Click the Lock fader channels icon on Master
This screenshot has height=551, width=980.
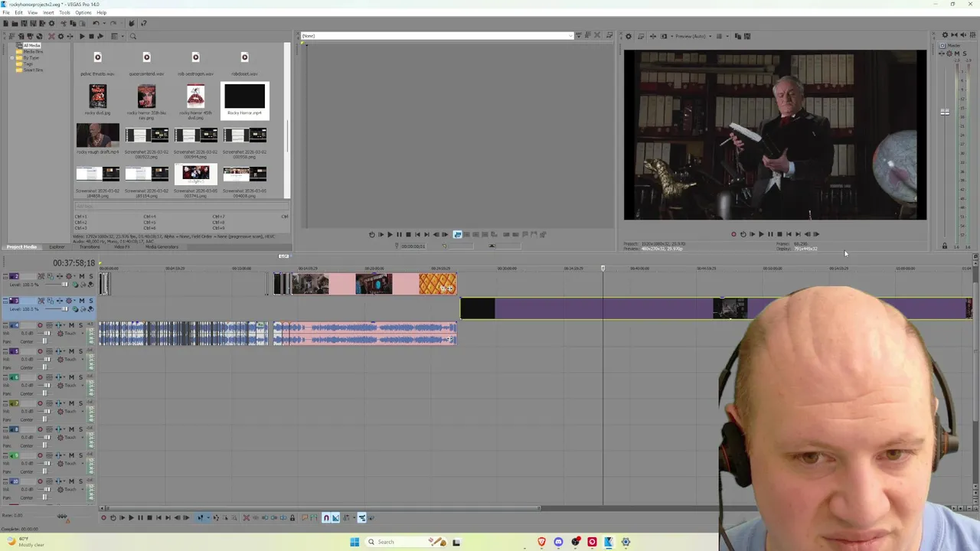pyautogui.click(x=944, y=246)
